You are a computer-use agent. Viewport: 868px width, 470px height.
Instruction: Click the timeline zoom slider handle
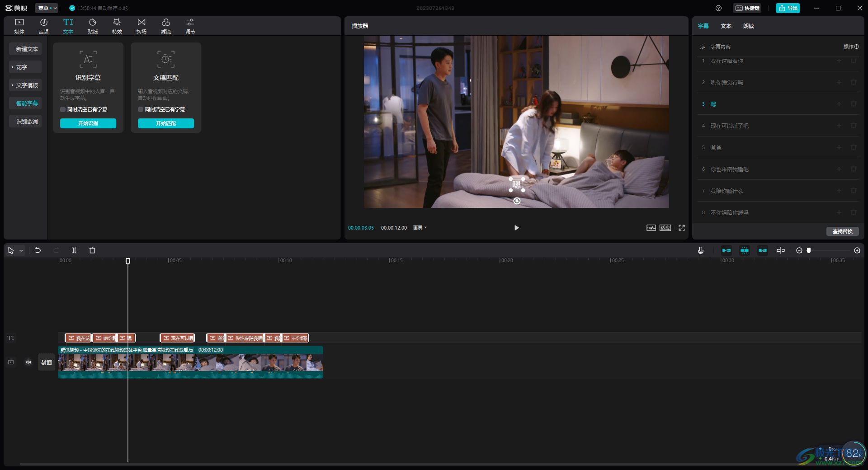[809, 250]
